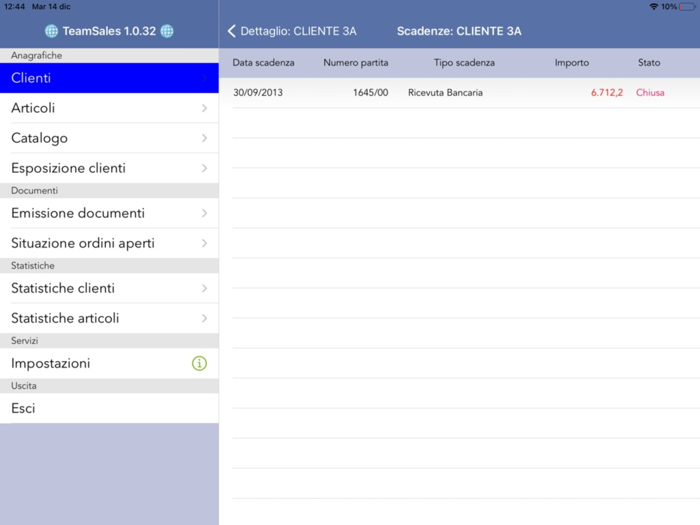Viewport: 700px width, 525px height.
Task: Select the date 30/09/2013 cell
Action: coord(258,92)
